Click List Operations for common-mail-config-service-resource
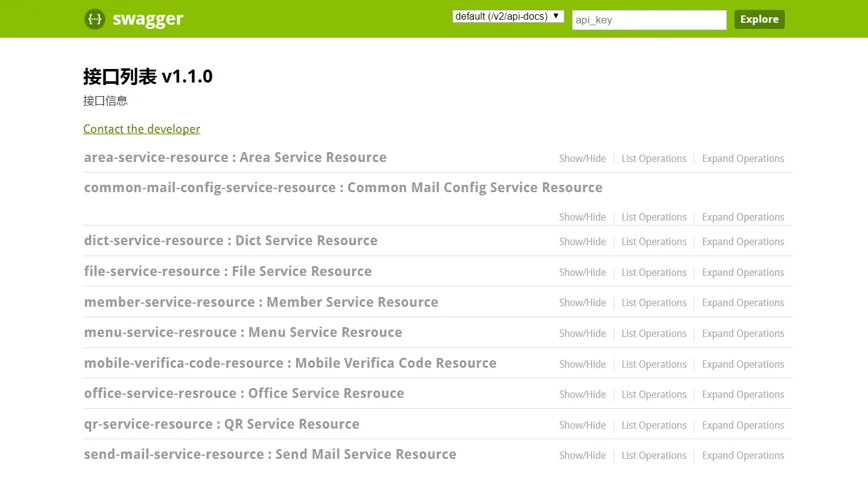 tap(654, 217)
